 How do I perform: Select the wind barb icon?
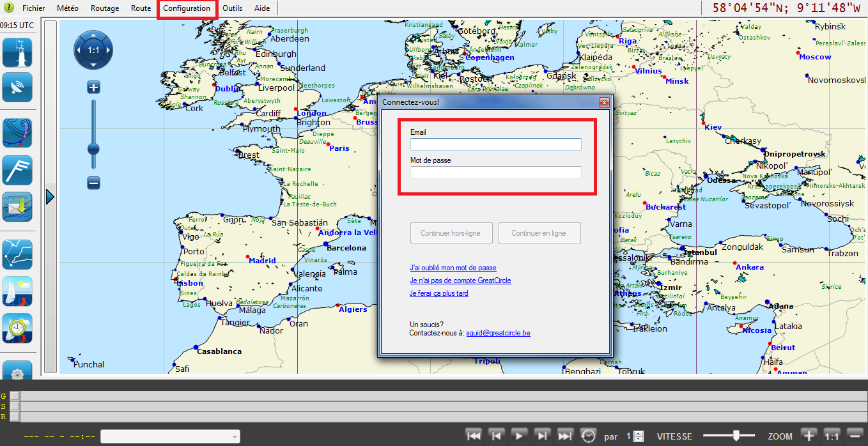tap(17, 171)
